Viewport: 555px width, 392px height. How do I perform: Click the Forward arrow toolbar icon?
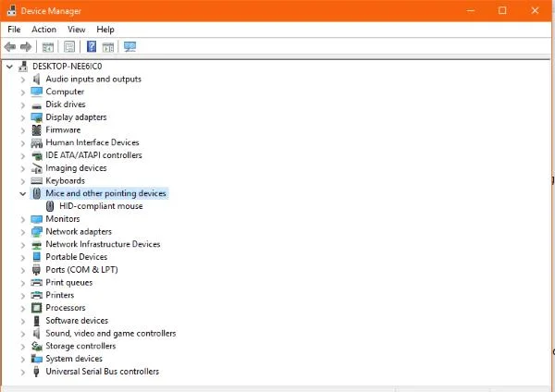26,47
